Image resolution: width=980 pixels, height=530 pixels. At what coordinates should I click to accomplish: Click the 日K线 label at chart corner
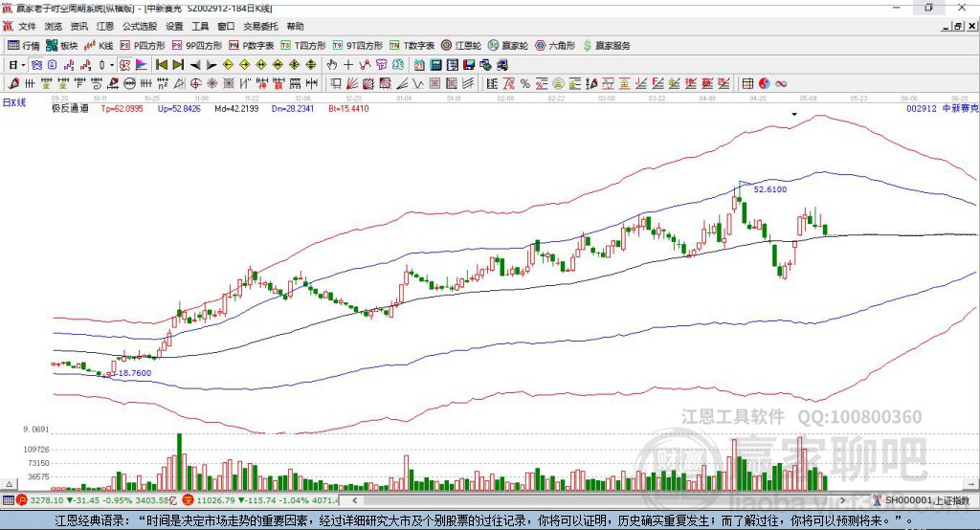(x=14, y=102)
